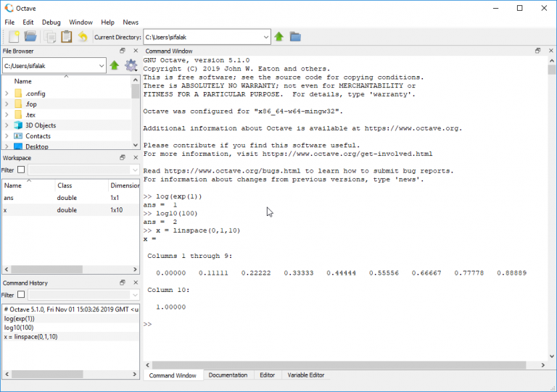This screenshot has width=557, height=392.
Task: Browse directories with blue folder icon
Action: coord(295,36)
